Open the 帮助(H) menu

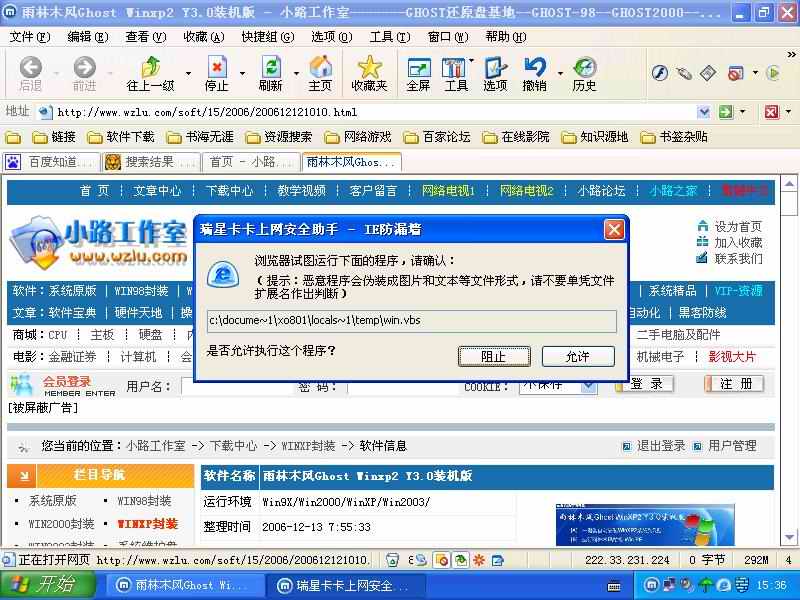(x=506, y=37)
